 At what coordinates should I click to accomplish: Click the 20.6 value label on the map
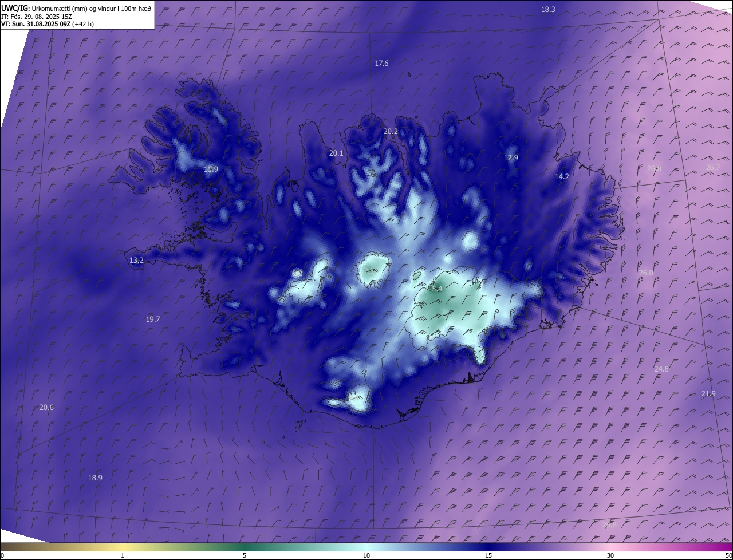[x=46, y=408]
